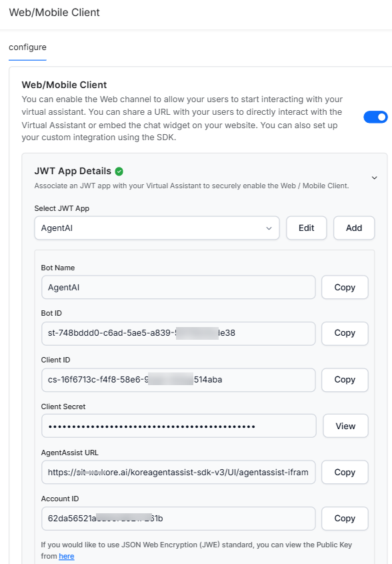The height and width of the screenshot is (564, 392).
Task: Open the JWE public key 'here' link
Action: (x=67, y=556)
